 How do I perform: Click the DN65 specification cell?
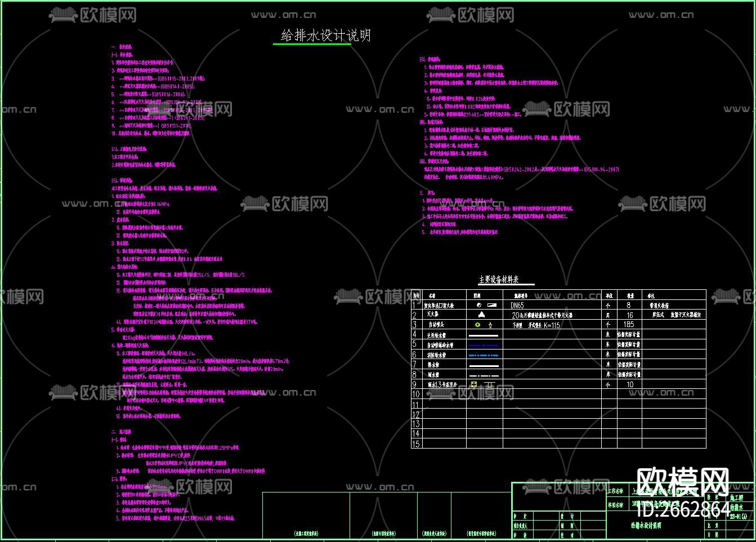517,305
